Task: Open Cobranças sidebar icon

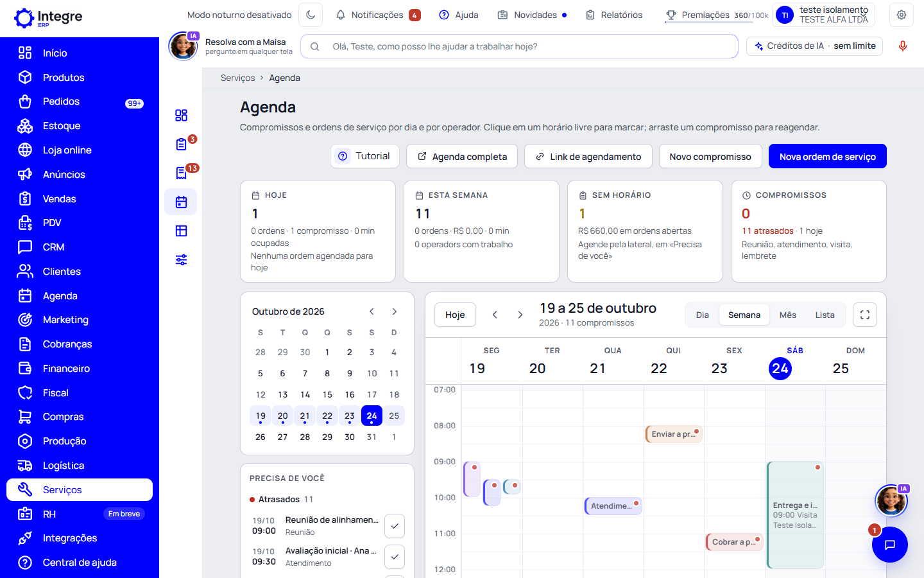Action: tap(25, 344)
